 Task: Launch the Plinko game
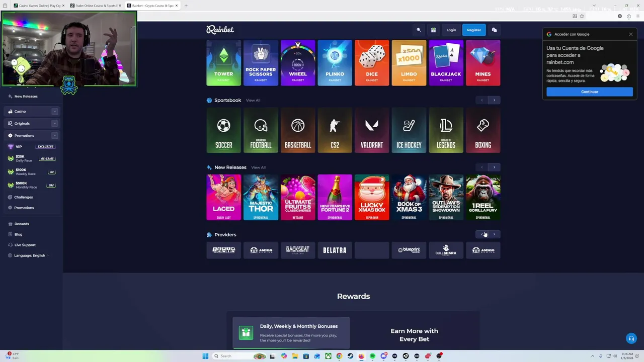tap(335, 63)
